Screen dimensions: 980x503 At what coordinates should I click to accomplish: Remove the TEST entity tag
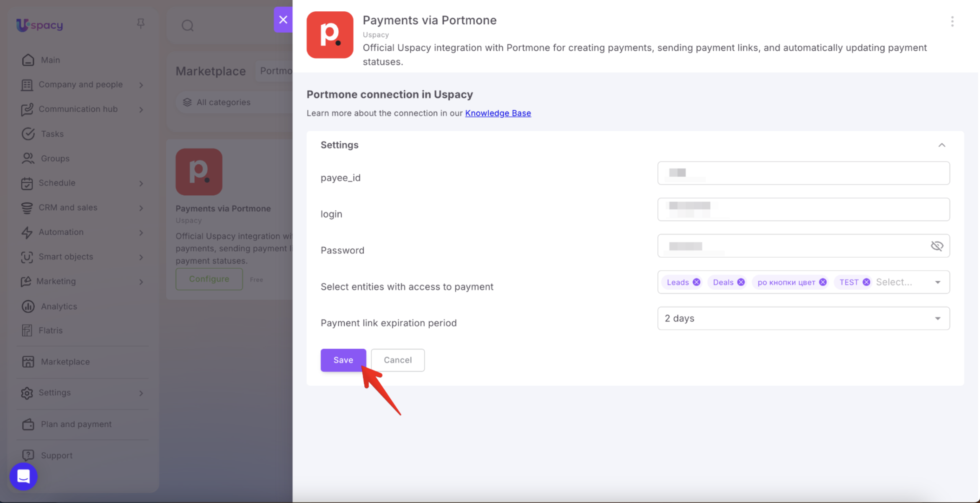pos(866,282)
